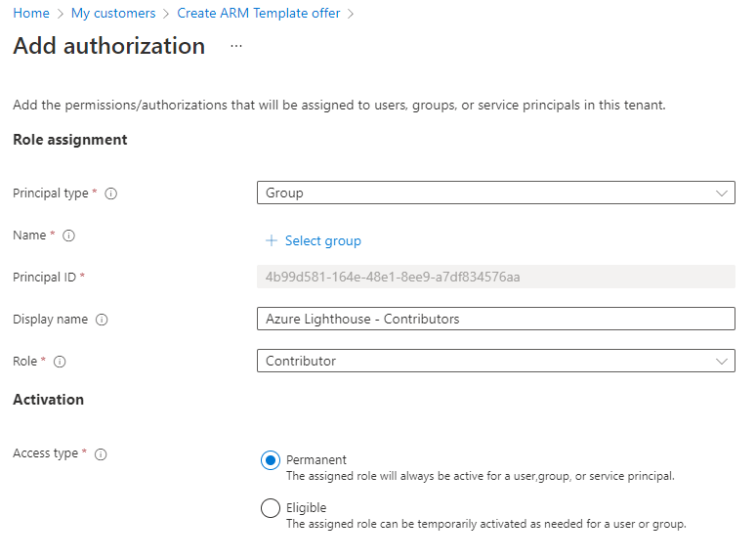Screen dimensions: 756x559
Task: Click the disabled Principal ID field
Action: (495, 277)
